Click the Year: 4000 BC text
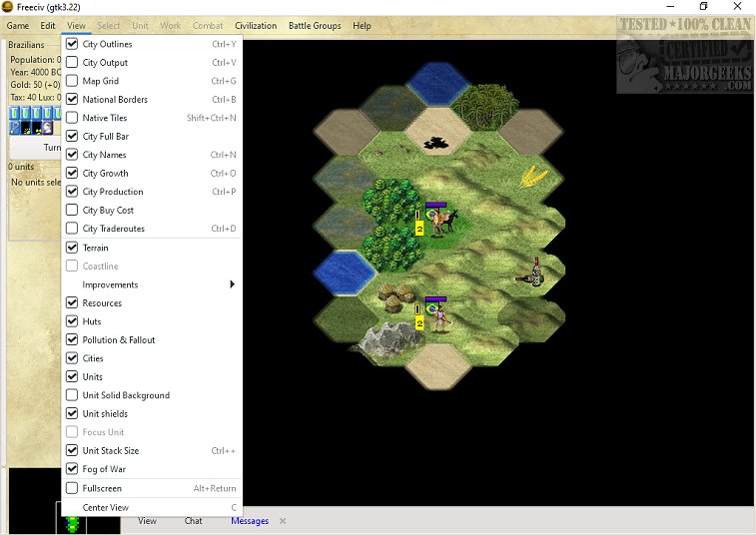Viewport: 756px width, 535px height. tap(36, 72)
